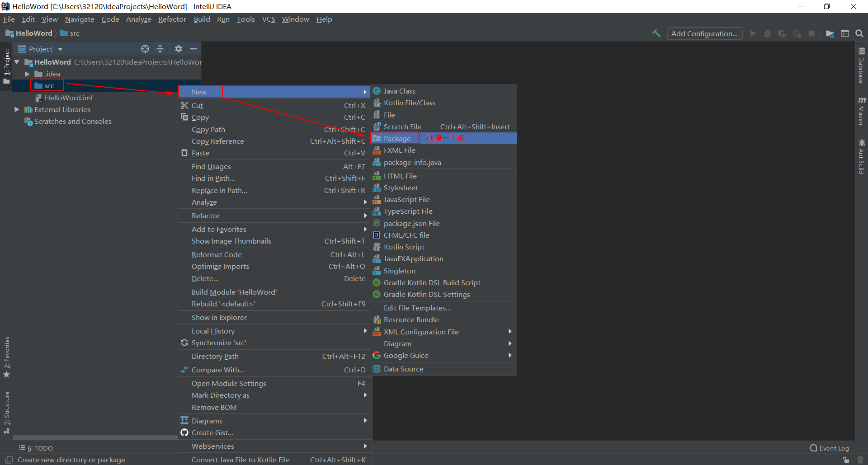Viewport: 868px width, 465px height.
Task: Select JavaScript File entry
Action: 443,199
